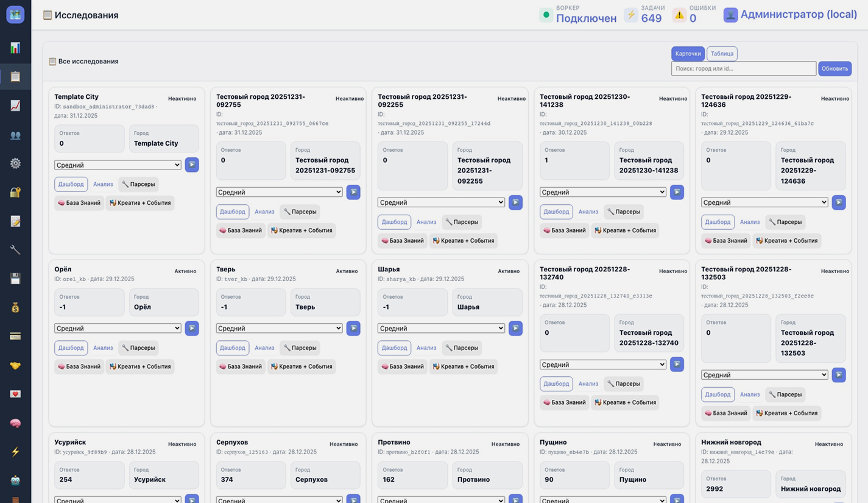Select the wrench tools icon in sidebar
This screenshot has width=868, height=503.
(x=15, y=250)
